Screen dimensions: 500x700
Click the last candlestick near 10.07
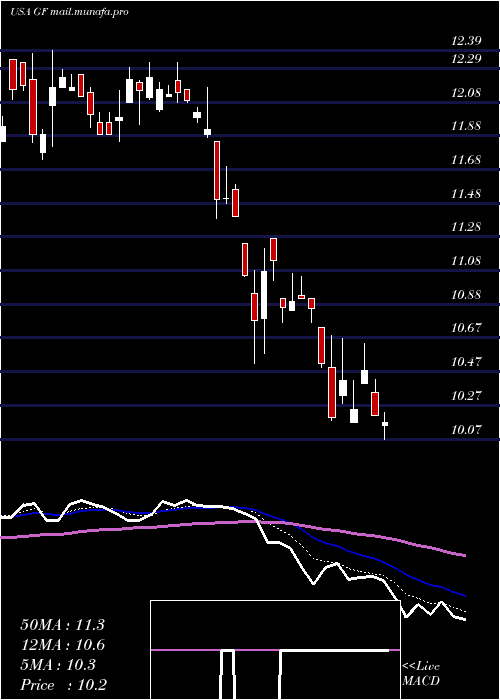384,425
